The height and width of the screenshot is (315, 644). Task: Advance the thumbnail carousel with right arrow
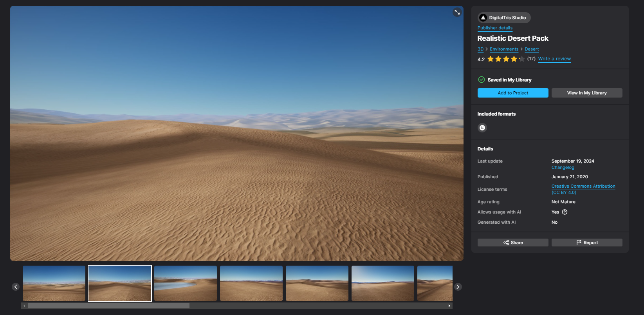tap(458, 287)
